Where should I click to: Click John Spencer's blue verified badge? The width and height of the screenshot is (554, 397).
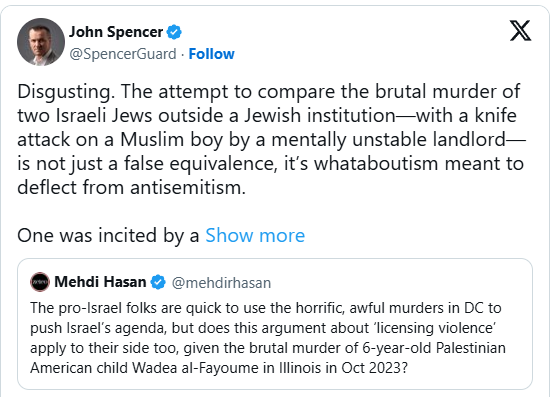[x=174, y=32]
